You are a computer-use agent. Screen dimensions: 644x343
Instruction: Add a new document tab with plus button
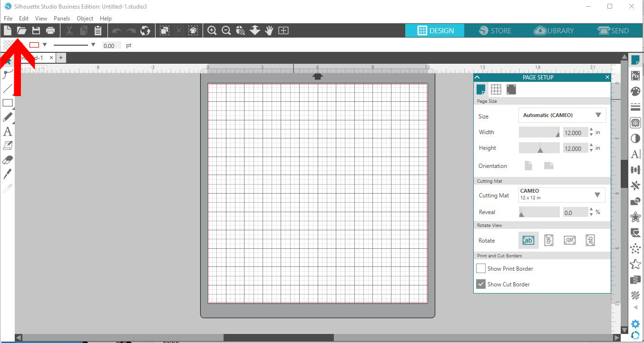coord(61,58)
